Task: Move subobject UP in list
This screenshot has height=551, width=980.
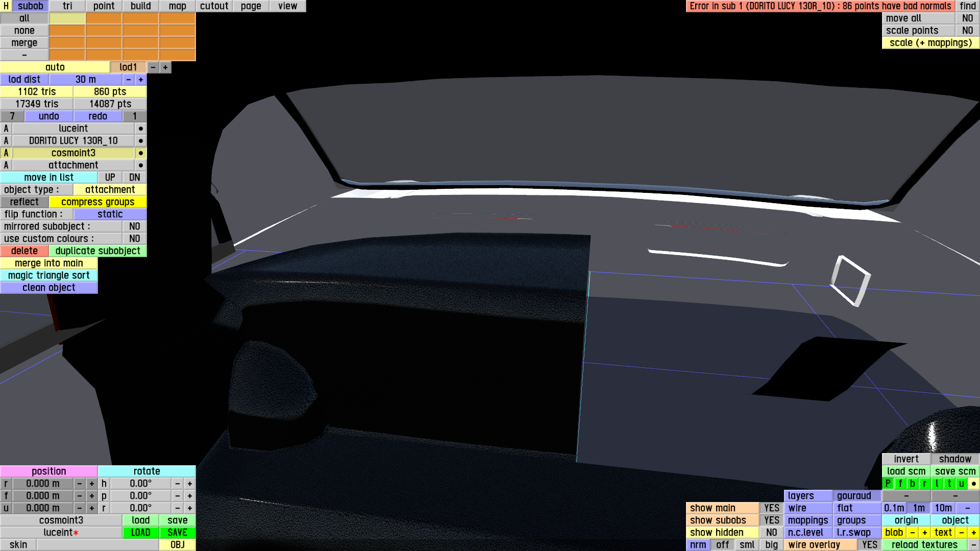Action: click(x=110, y=178)
